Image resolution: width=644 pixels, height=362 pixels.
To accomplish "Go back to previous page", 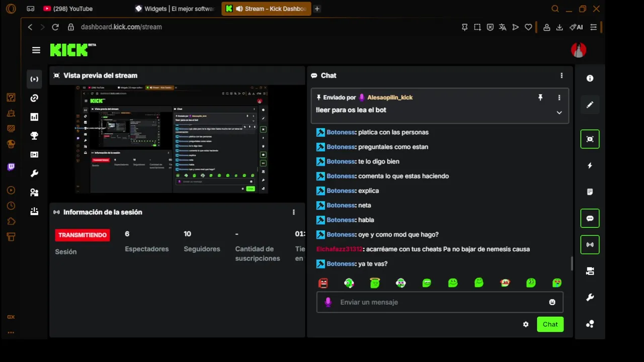I will [x=30, y=27].
